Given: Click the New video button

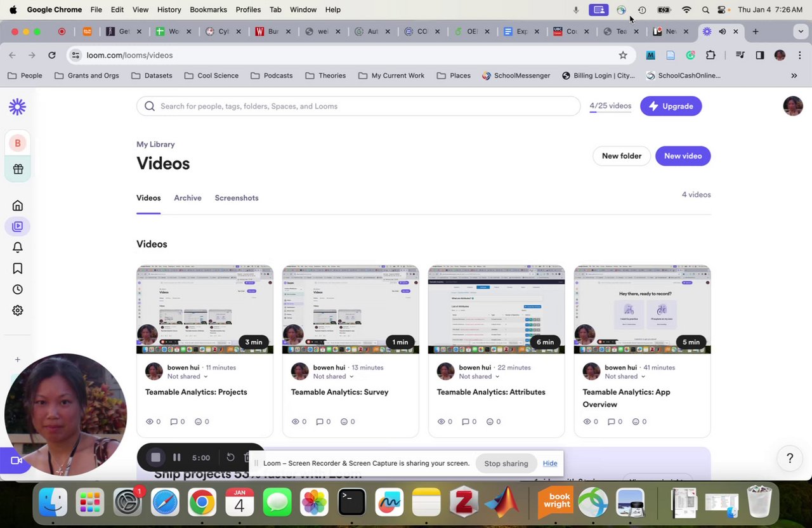Looking at the screenshot, I should coord(683,156).
